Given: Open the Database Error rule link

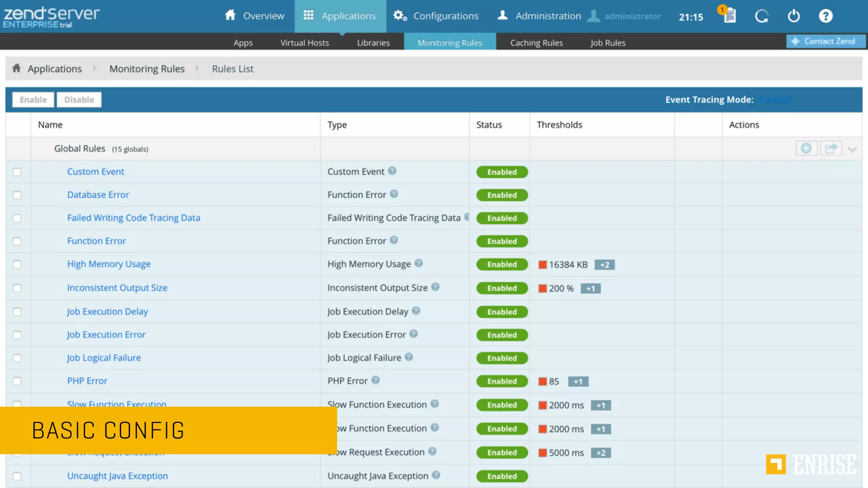Looking at the screenshot, I should (x=98, y=195).
